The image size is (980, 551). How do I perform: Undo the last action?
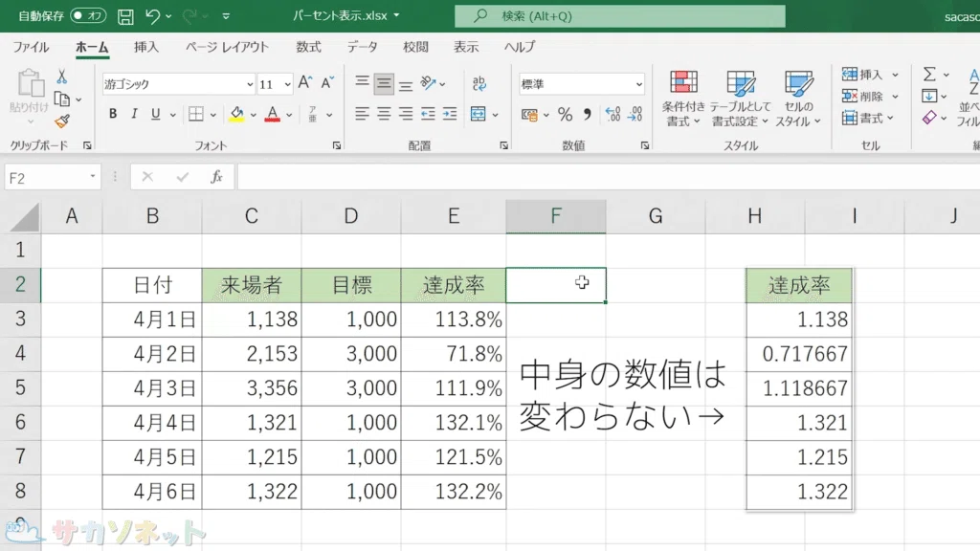coord(152,16)
